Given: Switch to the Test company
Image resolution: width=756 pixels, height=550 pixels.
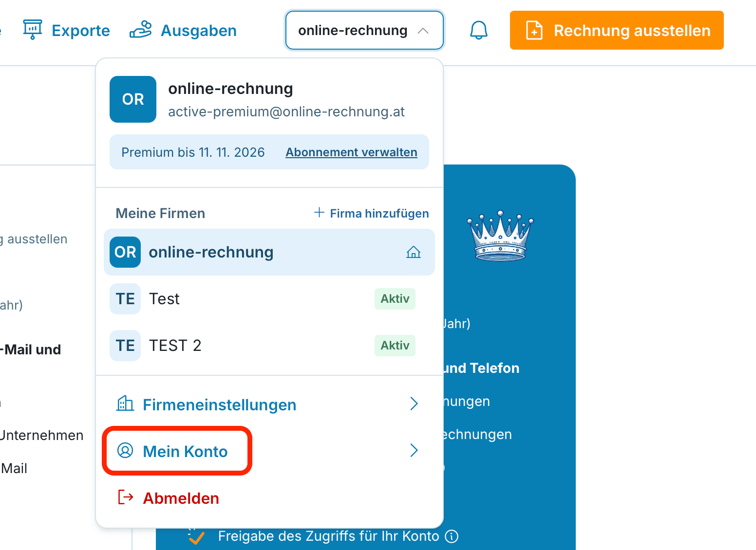Looking at the screenshot, I should 269,299.
